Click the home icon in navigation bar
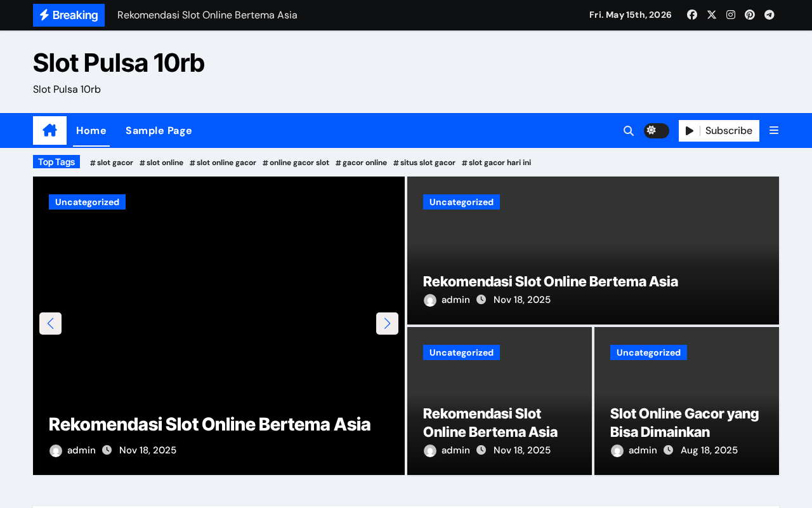The image size is (812, 508). tap(49, 130)
